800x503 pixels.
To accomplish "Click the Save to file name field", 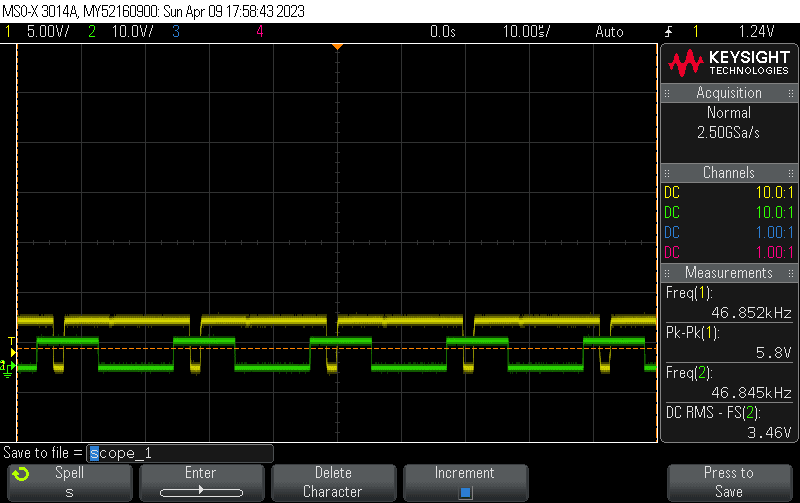I will point(180,453).
